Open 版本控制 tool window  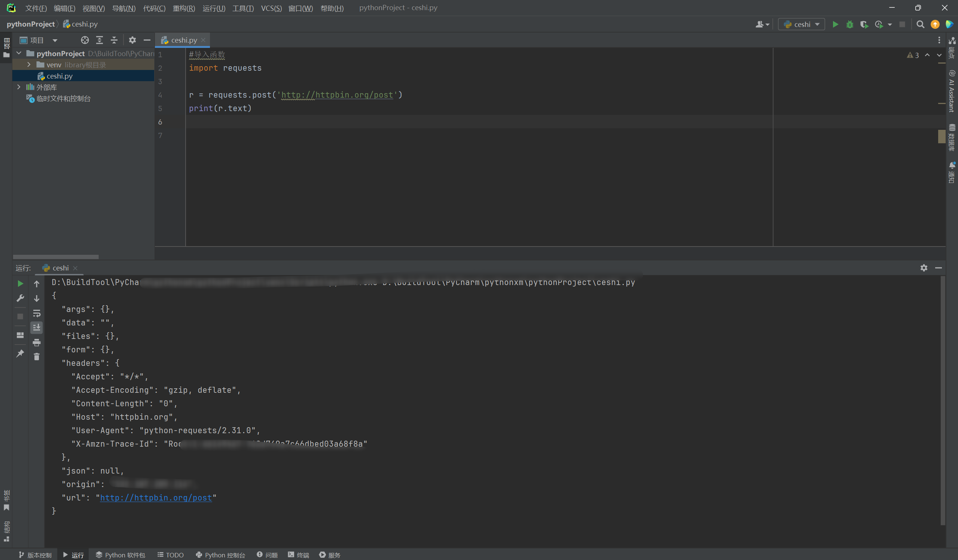click(35, 555)
